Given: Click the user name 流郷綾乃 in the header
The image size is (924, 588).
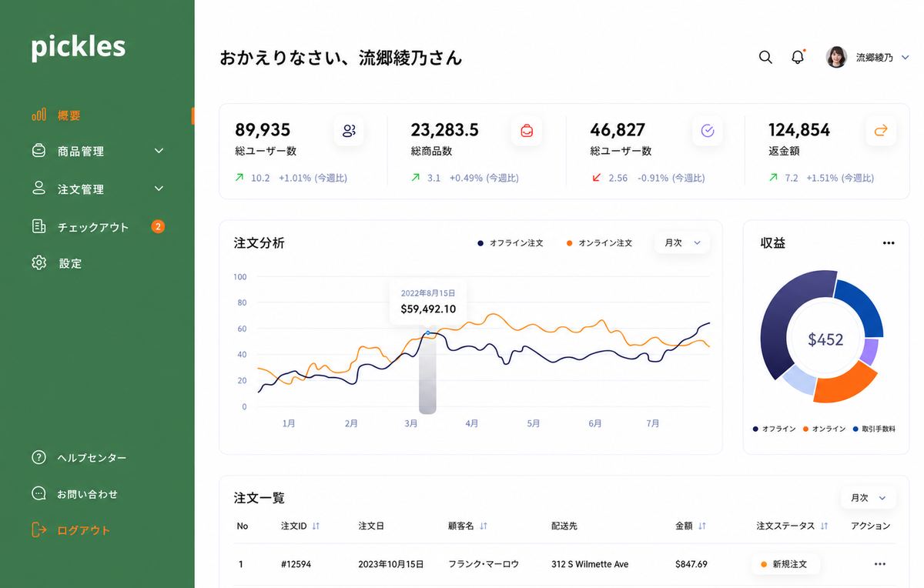Looking at the screenshot, I should [875, 58].
